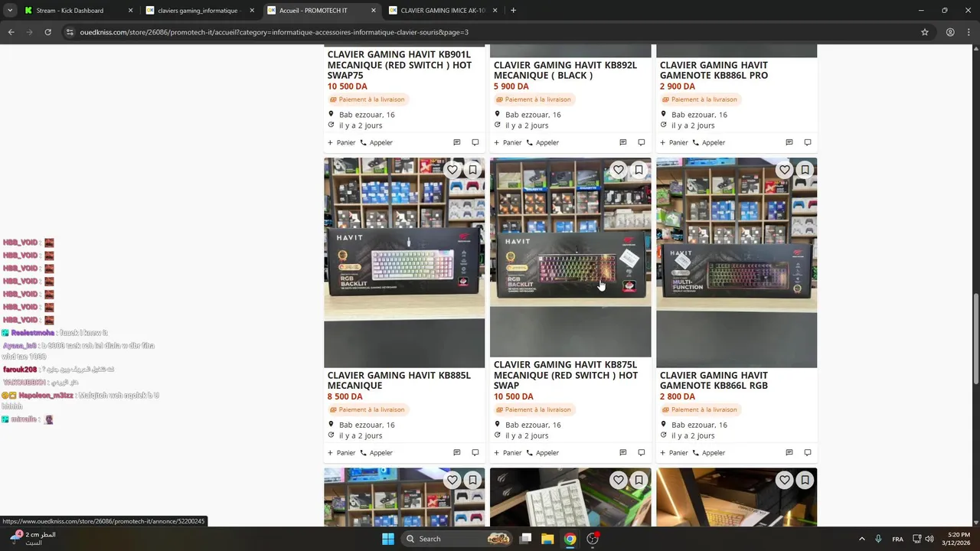The image size is (980, 551).
Task: Expand the browser tab search dropdown
Action: [10, 11]
